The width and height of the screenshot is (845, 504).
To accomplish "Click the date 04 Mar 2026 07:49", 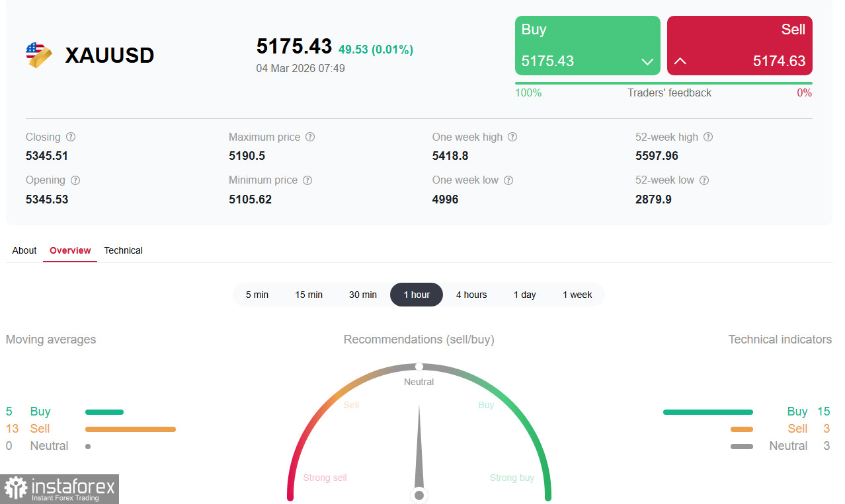I will pos(301,68).
